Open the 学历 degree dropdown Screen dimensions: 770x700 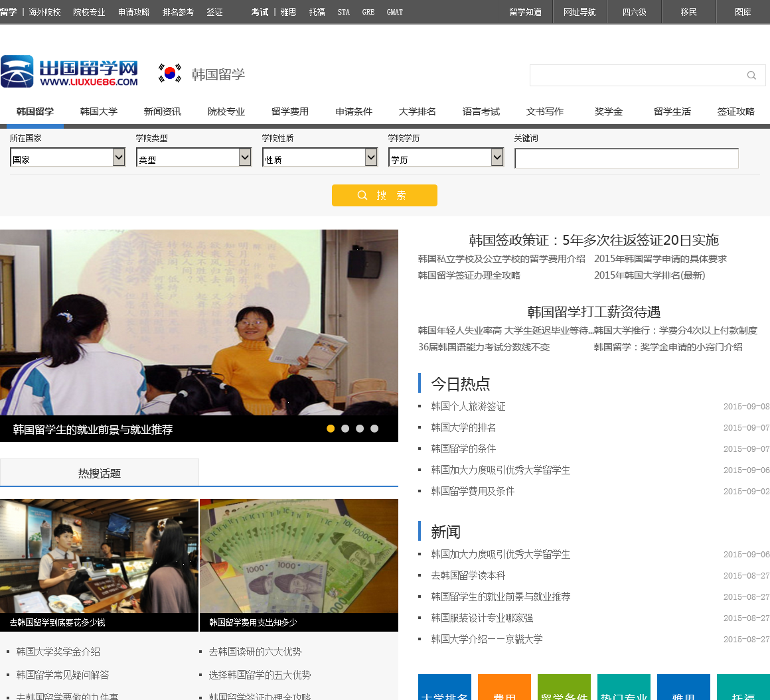pyautogui.click(x=446, y=157)
